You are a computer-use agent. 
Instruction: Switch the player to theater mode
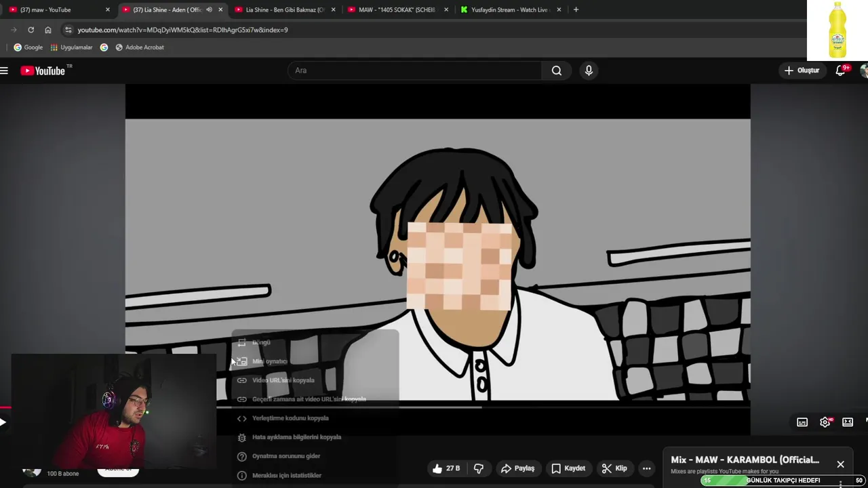[848, 422]
